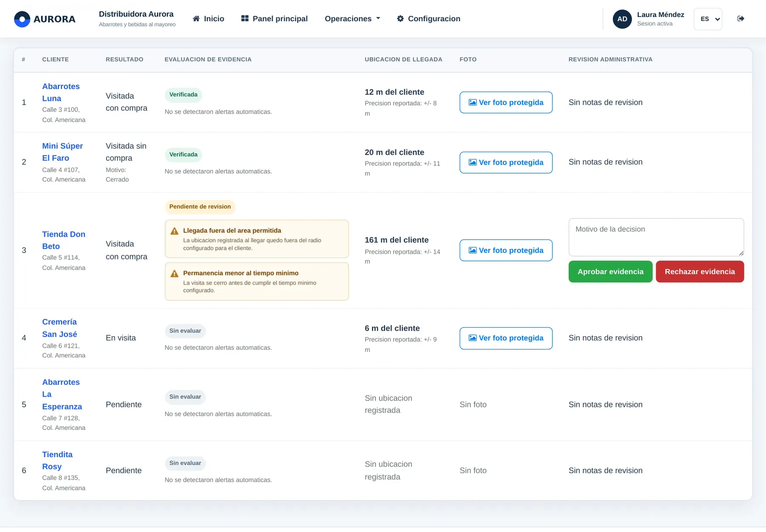Screen dimensions: 766x532
Task: View protected photo for Cremería San José
Action: click(506, 338)
